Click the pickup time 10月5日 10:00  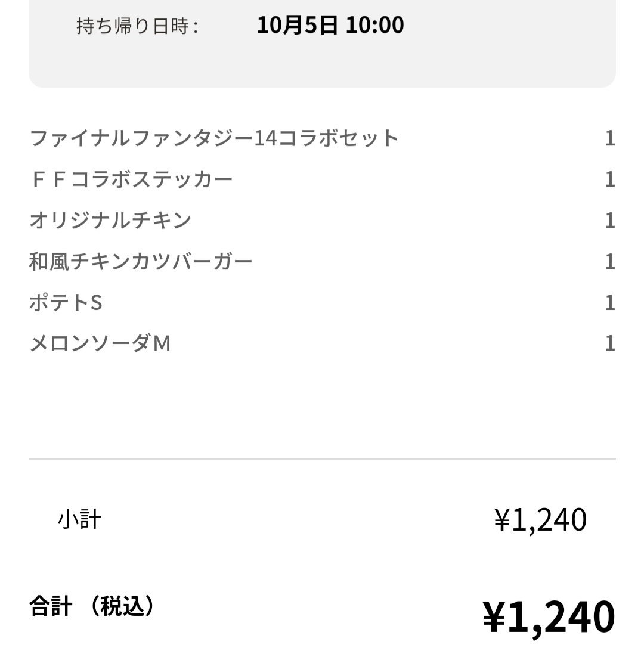click(x=330, y=25)
